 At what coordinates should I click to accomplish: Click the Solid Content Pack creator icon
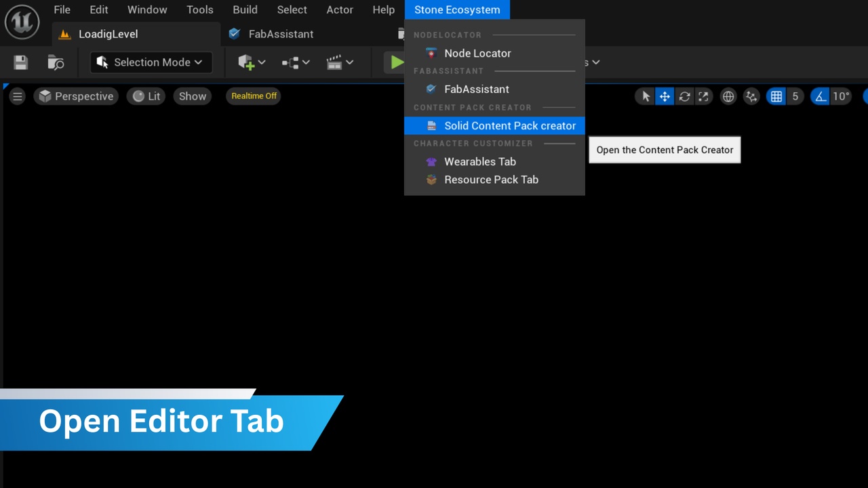click(x=431, y=125)
